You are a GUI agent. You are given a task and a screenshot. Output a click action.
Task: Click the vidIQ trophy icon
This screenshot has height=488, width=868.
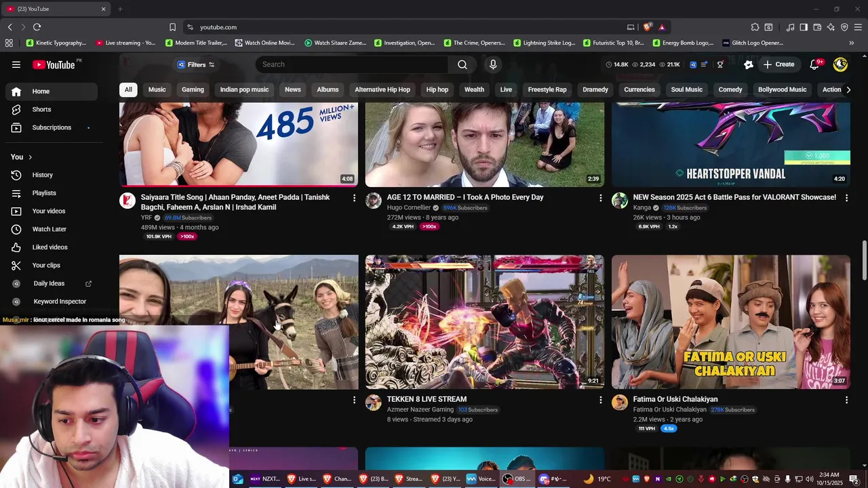(720, 64)
